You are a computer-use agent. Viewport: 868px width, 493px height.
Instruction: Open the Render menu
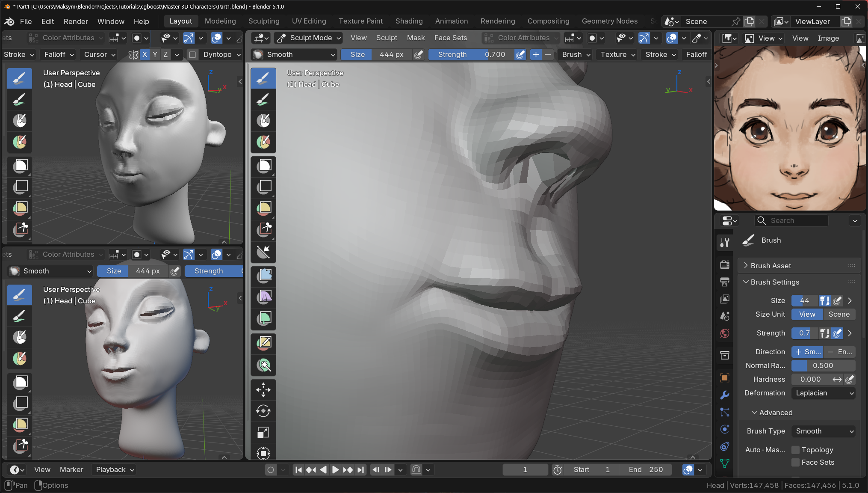(x=76, y=21)
